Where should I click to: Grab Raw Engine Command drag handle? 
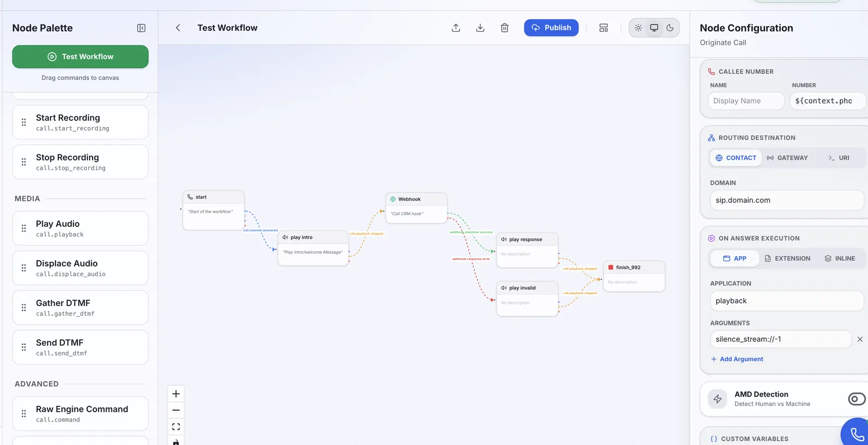(x=24, y=414)
